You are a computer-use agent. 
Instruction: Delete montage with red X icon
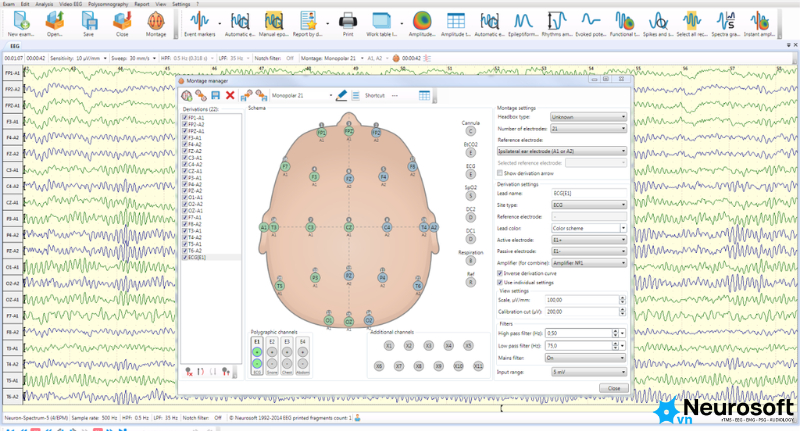point(230,95)
